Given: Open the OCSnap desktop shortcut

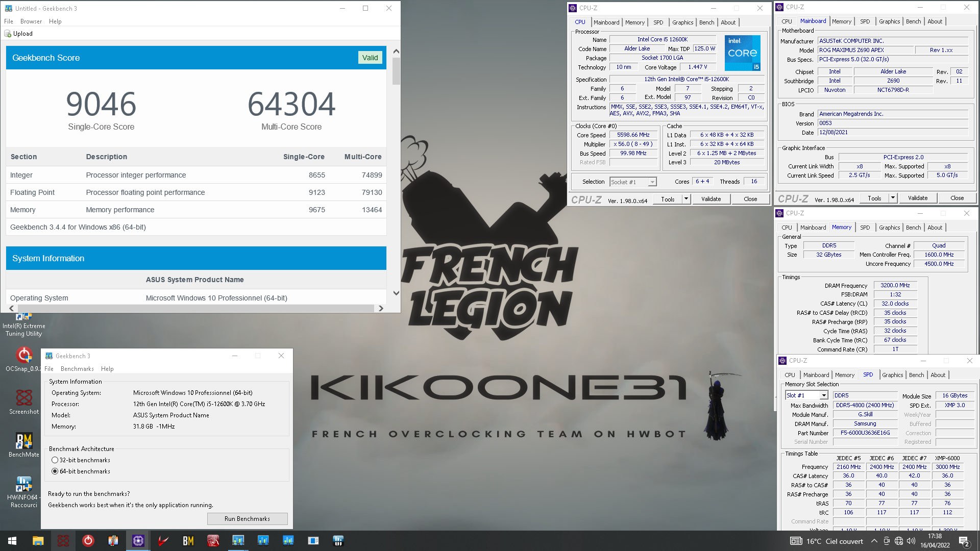Looking at the screenshot, I should (x=24, y=359).
